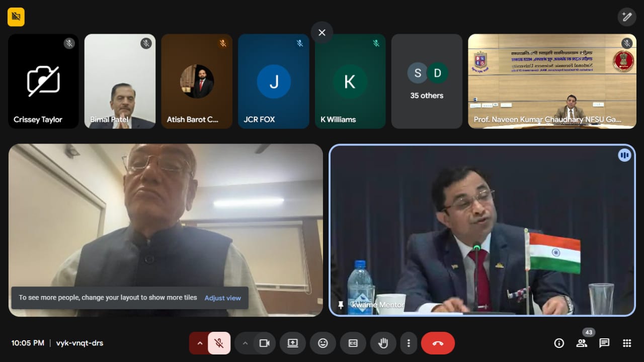This screenshot has width=644, height=362.
Task: Unmute the microphone
Action: pos(219,343)
